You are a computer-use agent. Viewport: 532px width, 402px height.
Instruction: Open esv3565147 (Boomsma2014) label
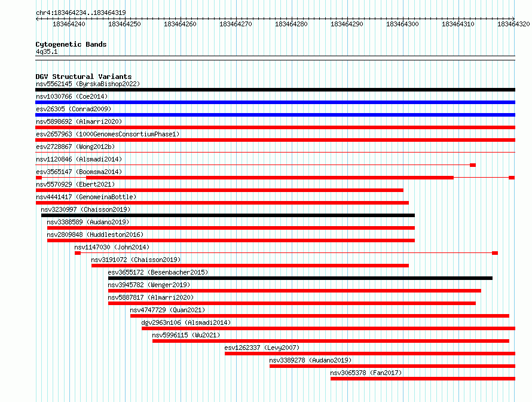click(79, 172)
